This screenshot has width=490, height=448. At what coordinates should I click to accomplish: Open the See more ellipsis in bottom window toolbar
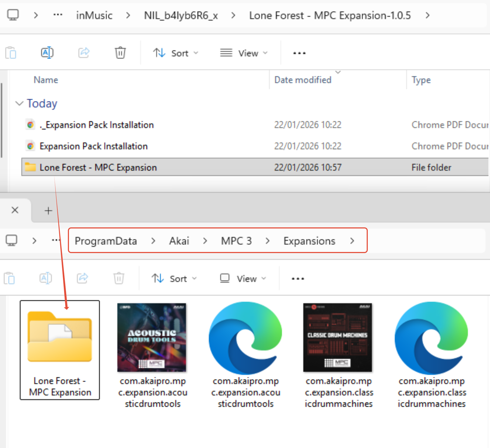298,279
